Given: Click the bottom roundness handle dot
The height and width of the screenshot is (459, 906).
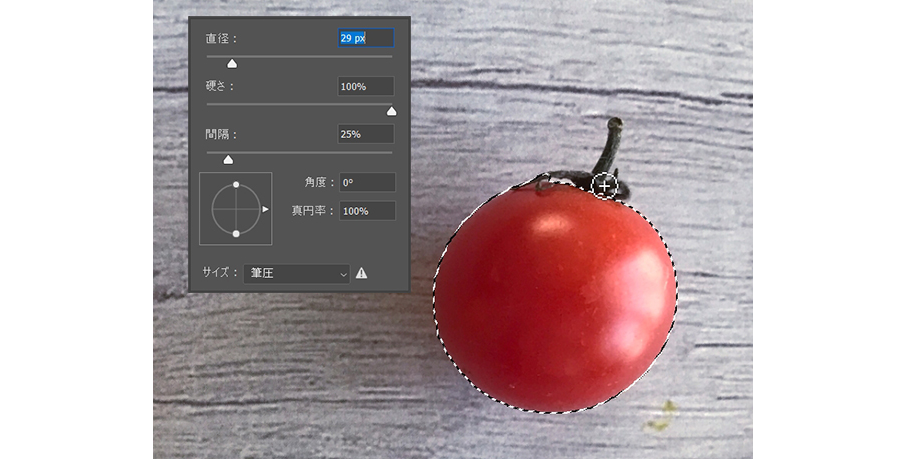Looking at the screenshot, I should 236,234.
